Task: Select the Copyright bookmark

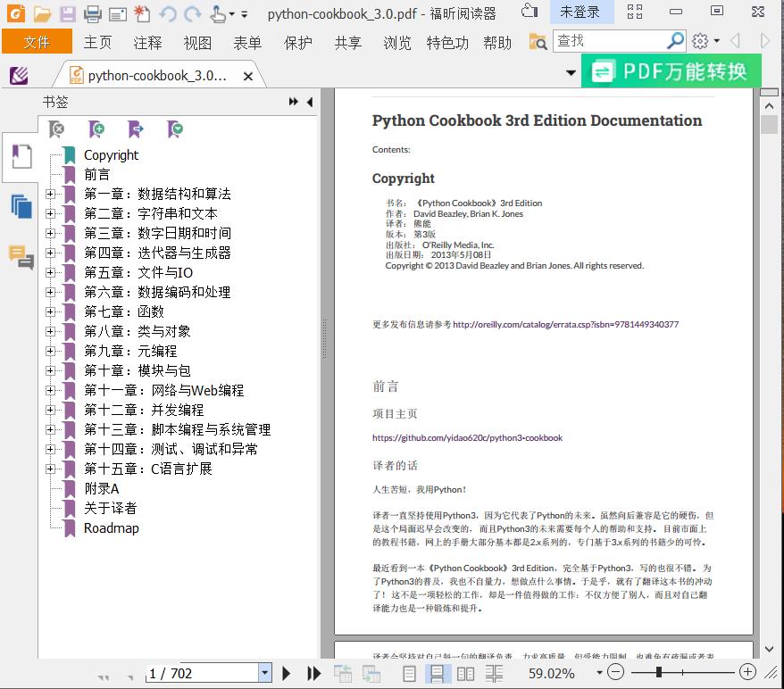Action: tap(111, 155)
